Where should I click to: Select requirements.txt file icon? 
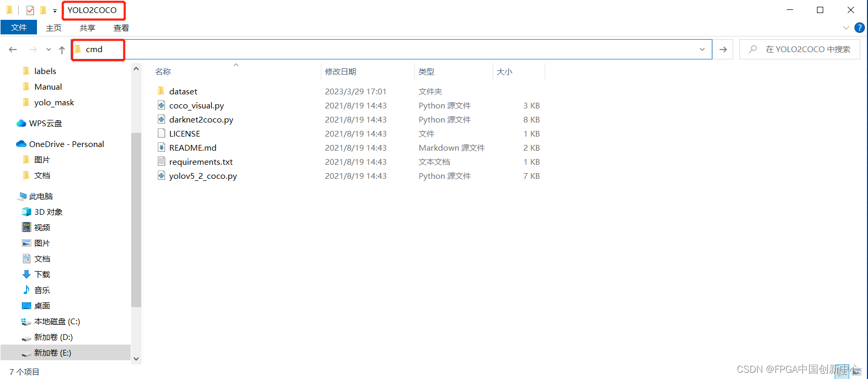tap(161, 161)
